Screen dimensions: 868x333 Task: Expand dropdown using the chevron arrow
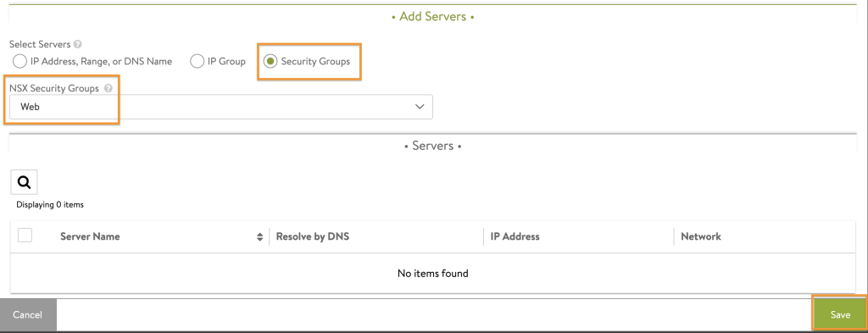point(420,107)
